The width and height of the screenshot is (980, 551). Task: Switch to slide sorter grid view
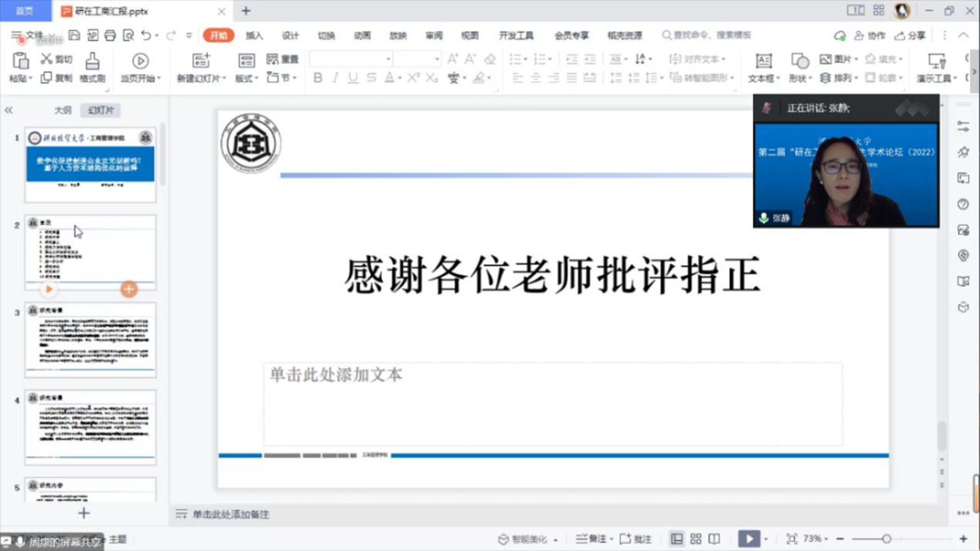(696, 539)
